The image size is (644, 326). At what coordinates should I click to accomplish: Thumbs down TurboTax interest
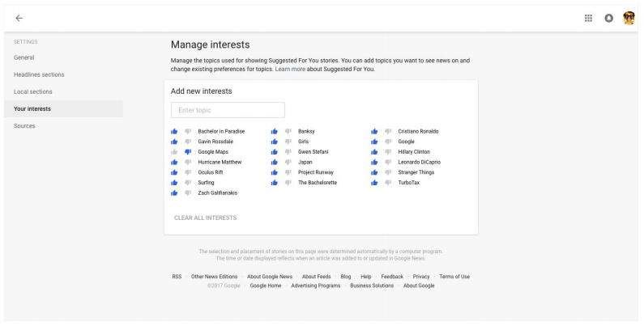pyautogui.click(x=388, y=183)
